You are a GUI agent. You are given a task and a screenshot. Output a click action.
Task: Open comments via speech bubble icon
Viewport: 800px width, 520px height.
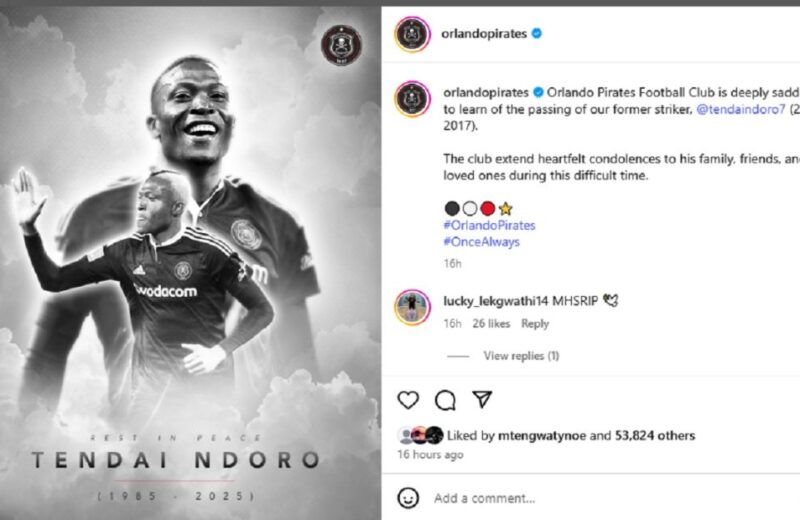pos(445,400)
